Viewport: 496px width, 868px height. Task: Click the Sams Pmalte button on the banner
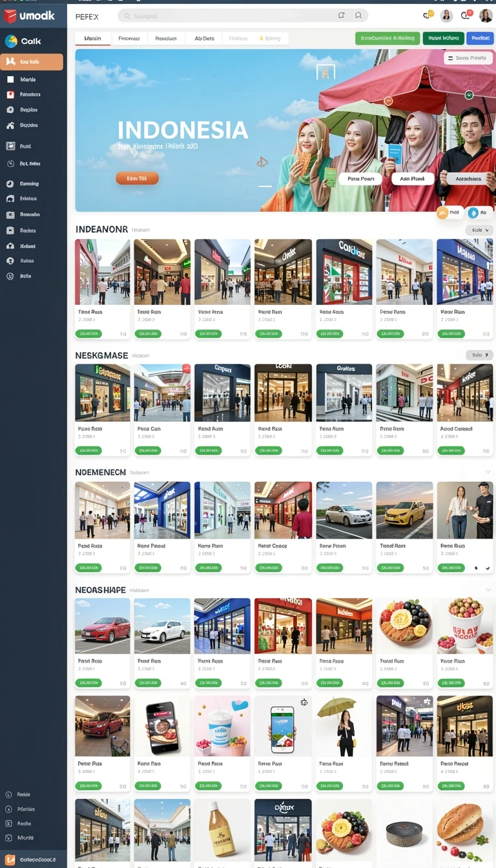(467, 58)
